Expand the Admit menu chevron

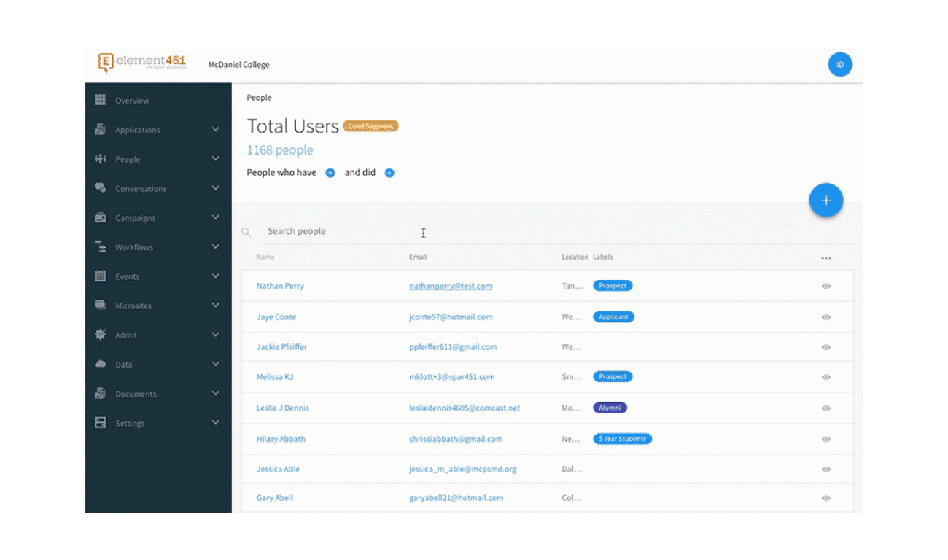click(215, 335)
